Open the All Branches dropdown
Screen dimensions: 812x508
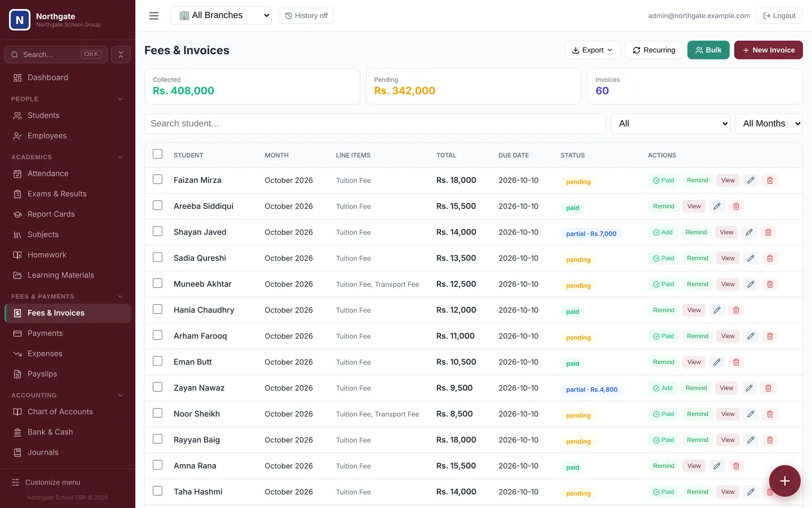click(x=221, y=15)
